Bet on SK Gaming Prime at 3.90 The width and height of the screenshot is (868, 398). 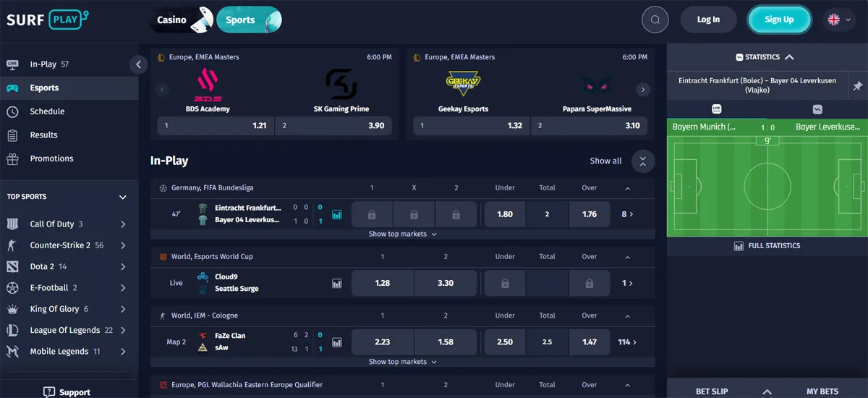[333, 125]
